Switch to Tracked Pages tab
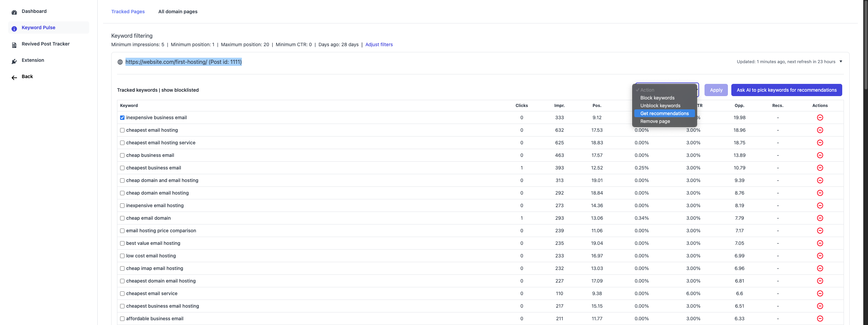The width and height of the screenshot is (868, 325). (x=128, y=12)
